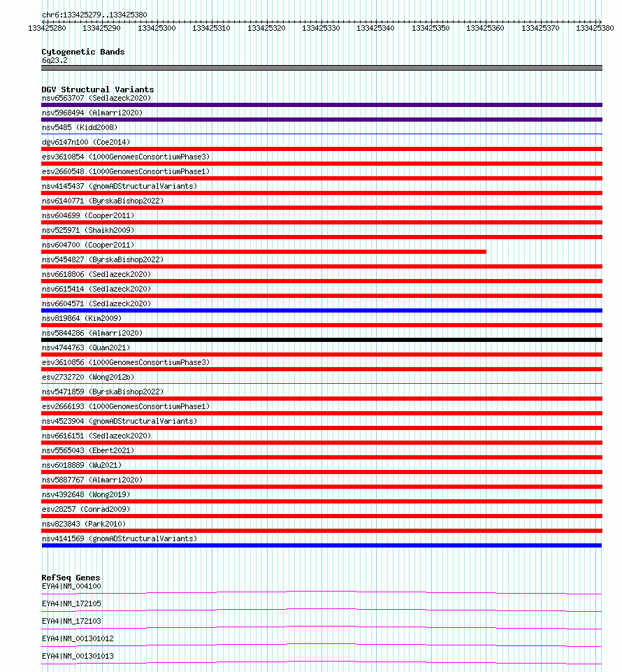
Task: Click the shortened red bar of nsv604700
Action: (264, 252)
